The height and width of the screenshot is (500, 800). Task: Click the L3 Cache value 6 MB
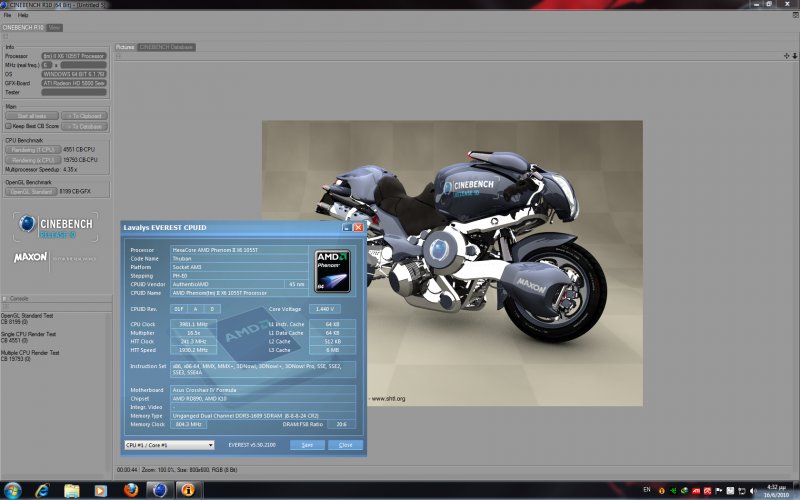332,350
